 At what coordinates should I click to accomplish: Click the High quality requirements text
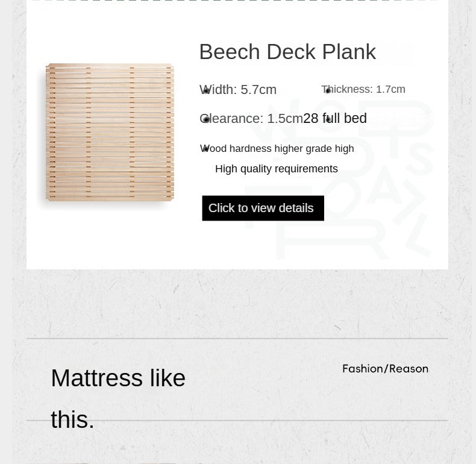click(276, 169)
